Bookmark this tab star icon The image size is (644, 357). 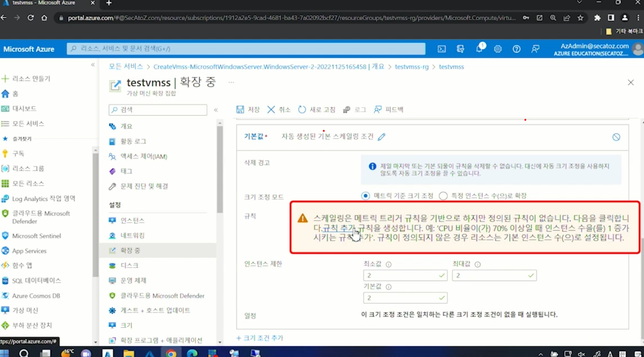point(581,17)
